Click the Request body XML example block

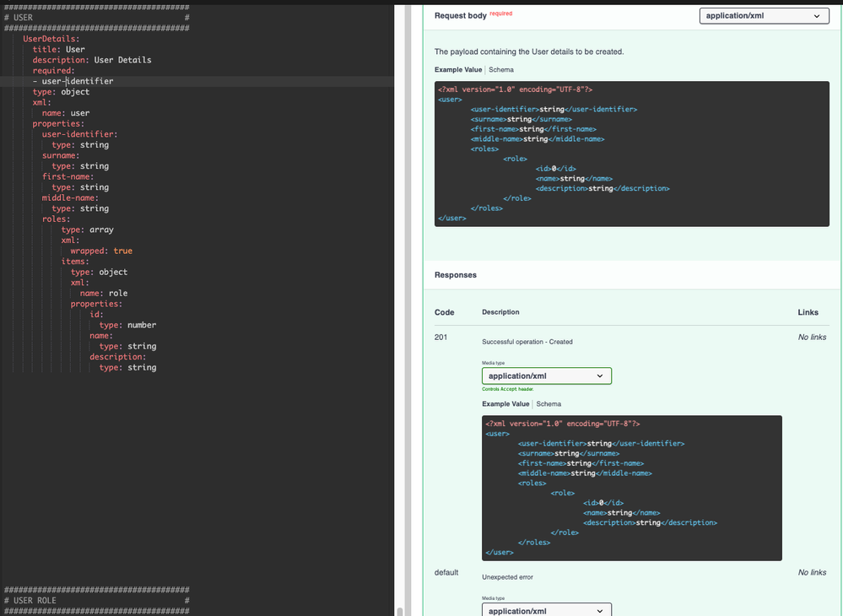631,154
